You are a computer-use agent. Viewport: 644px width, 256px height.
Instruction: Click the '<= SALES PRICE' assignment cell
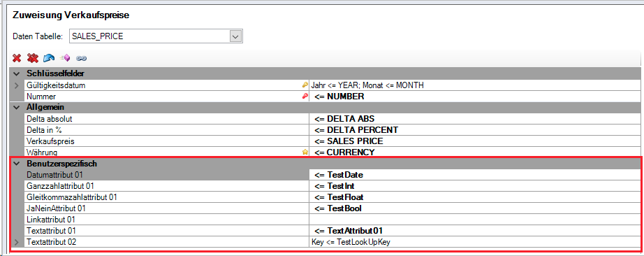tap(476, 141)
